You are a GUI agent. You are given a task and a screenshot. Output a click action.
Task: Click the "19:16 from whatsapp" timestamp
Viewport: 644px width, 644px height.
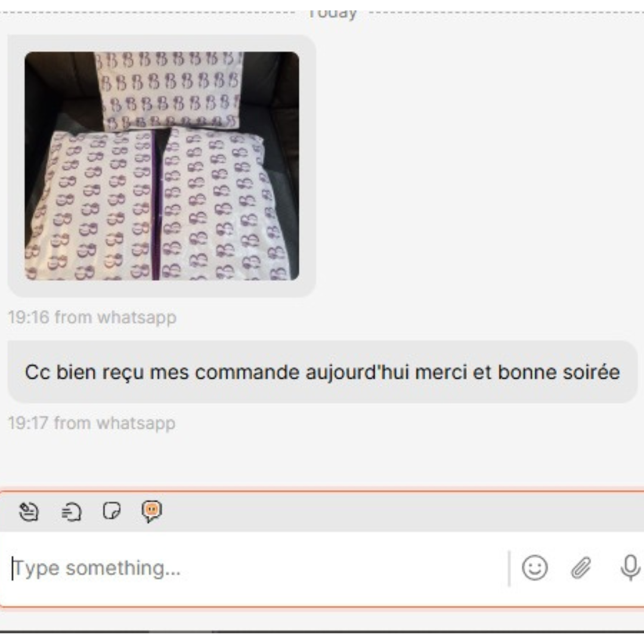pyautogui.click(x=92, y=317)
